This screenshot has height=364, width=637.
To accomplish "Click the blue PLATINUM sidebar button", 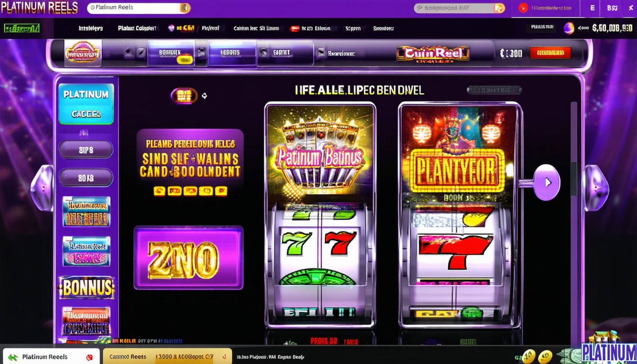I will [86, 104].
